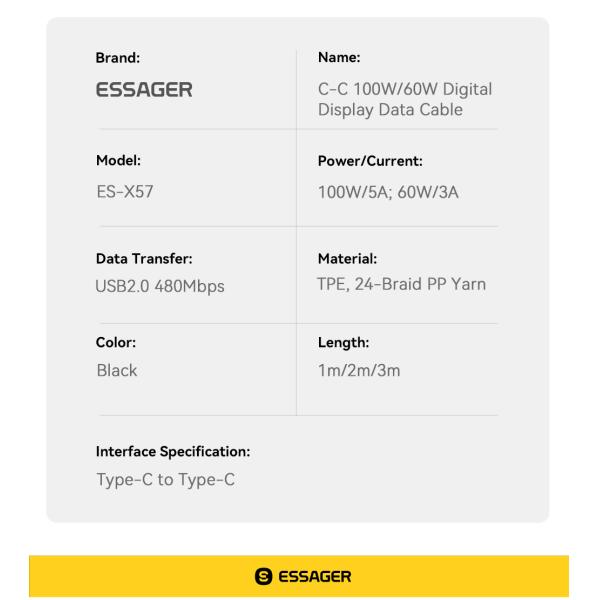The image size is (600, 600).
Task: Select the "Name:" label
Action: click(339, 59)
